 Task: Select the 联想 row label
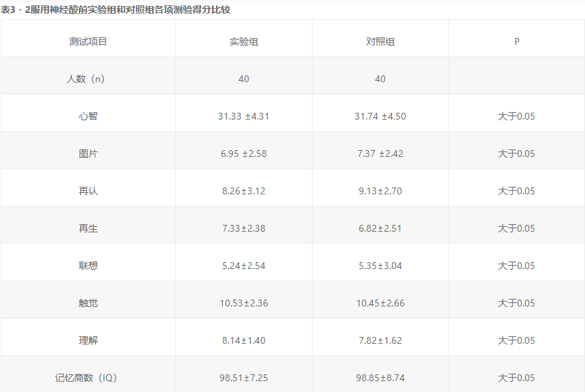tap(88, 266)
